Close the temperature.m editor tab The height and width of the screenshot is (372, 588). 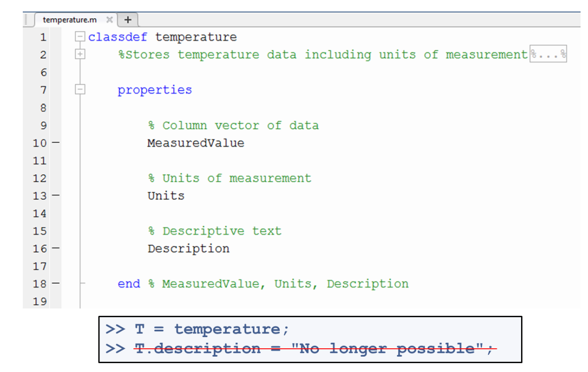point(109,20)
